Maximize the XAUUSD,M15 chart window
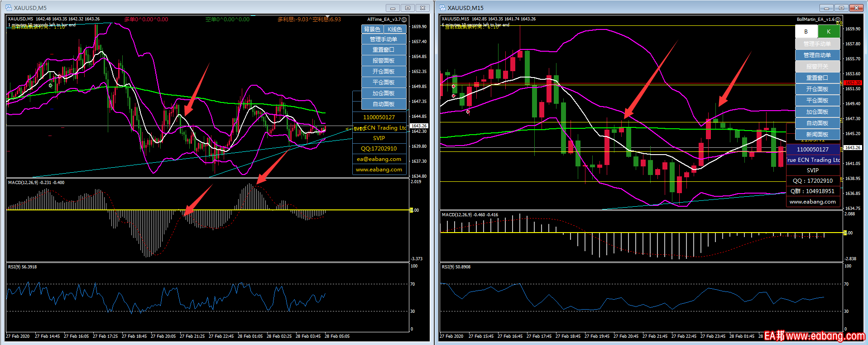Image resolution: width=868 pixels, height=345 pixels. 841,8
